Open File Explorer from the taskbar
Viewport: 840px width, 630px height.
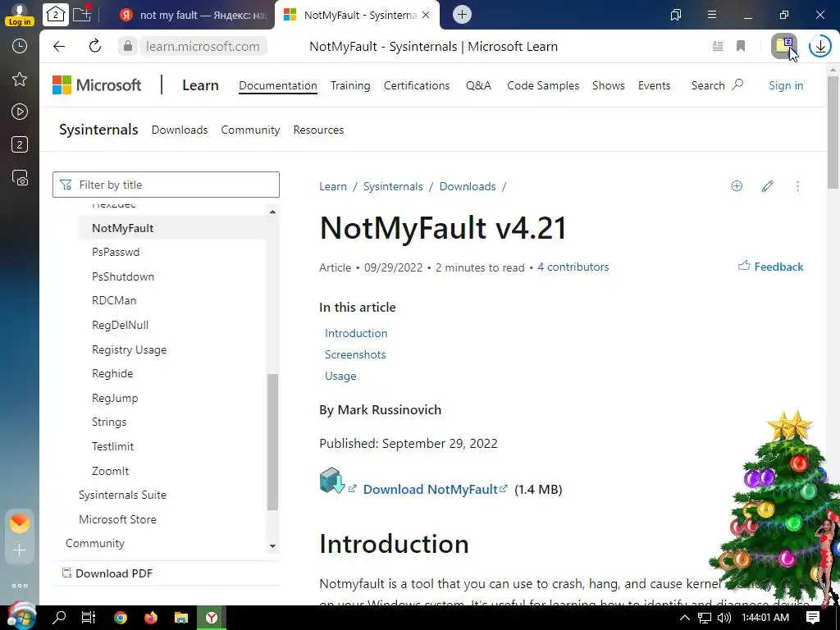[x=181, y=618]
